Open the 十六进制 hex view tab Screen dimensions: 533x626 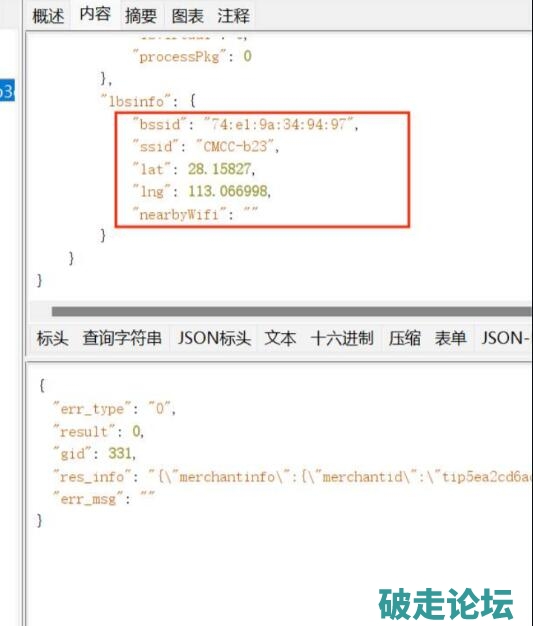coord(342,338)
